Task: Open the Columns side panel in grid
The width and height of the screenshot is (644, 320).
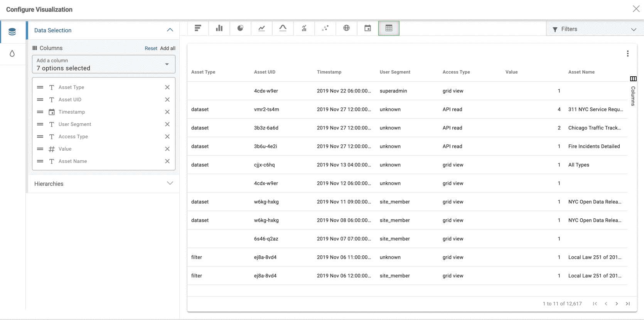Action: [x=633, y=91]
